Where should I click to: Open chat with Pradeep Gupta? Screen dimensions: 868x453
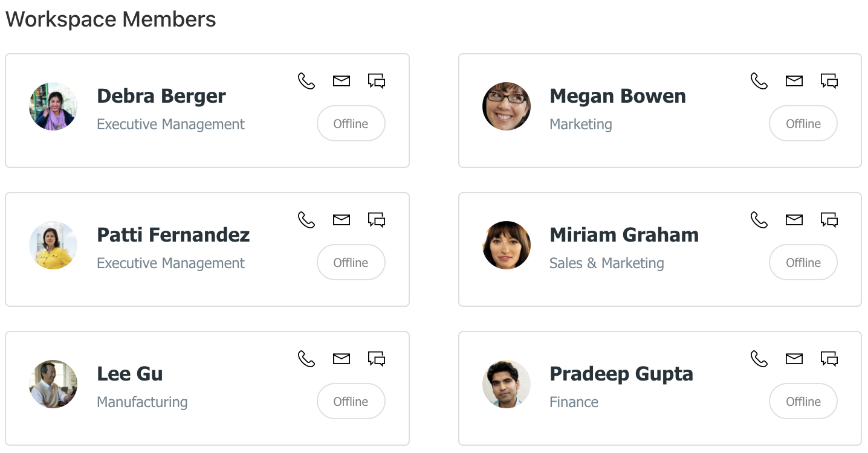coord(829,359)
